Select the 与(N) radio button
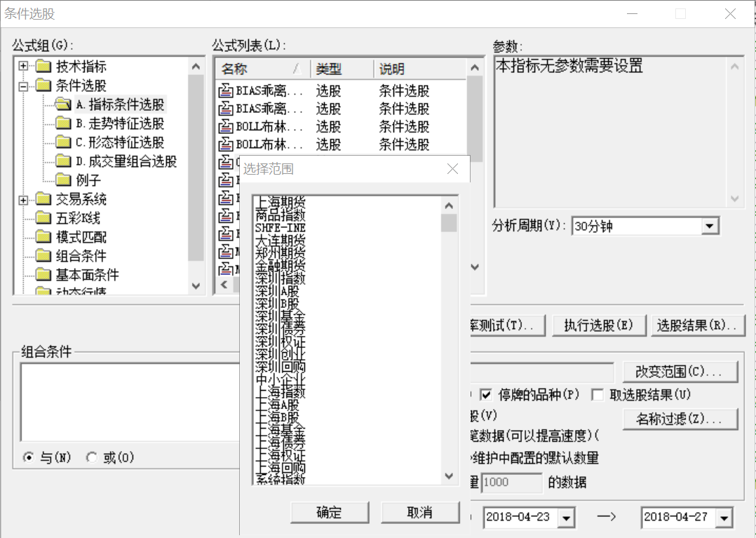The height and width of the screenshot is (538, 756). [29, 457]
